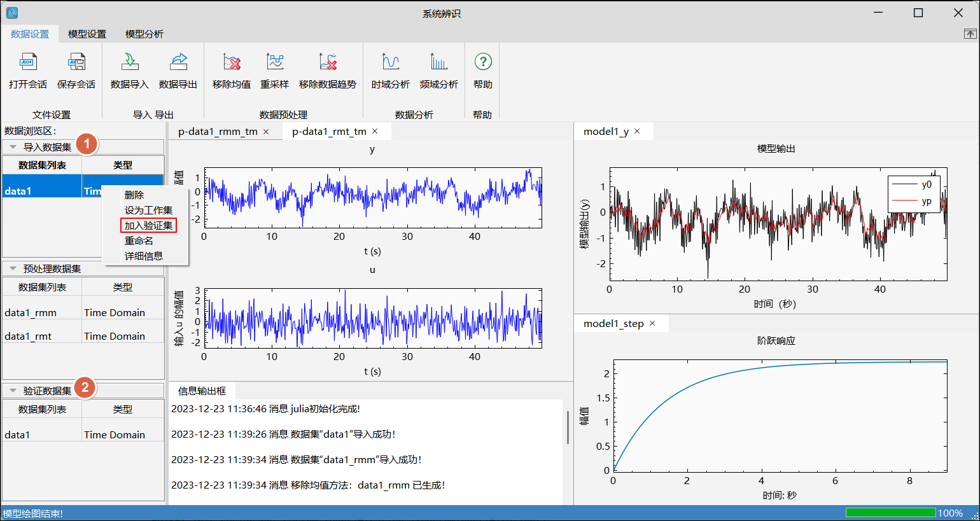Click the Save Session (保存会话) icon

76,62
